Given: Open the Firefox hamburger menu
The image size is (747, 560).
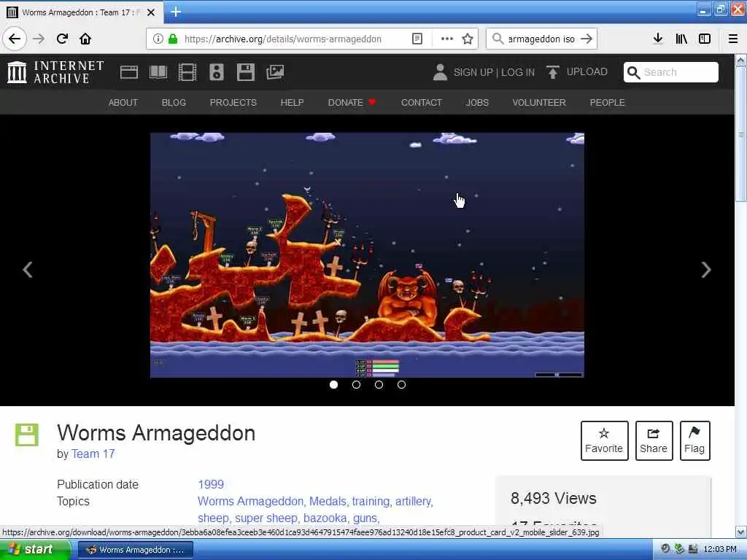Looking at the screenshot, I should pos(733,39).
